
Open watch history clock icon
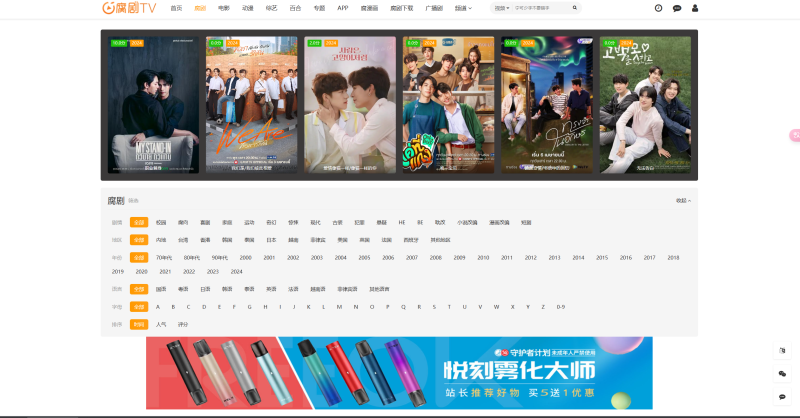(x=658, y=8)
